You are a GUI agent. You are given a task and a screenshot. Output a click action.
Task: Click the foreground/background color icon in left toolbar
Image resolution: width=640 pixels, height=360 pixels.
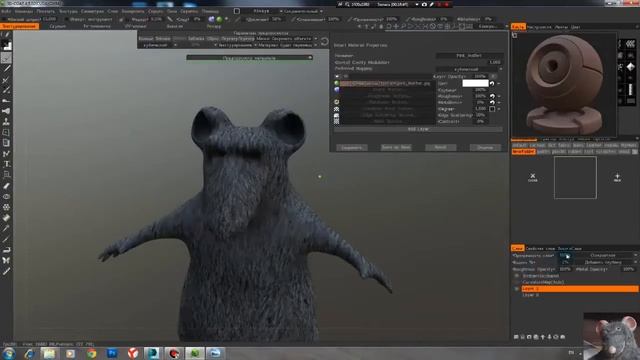(x=6, y=45)
